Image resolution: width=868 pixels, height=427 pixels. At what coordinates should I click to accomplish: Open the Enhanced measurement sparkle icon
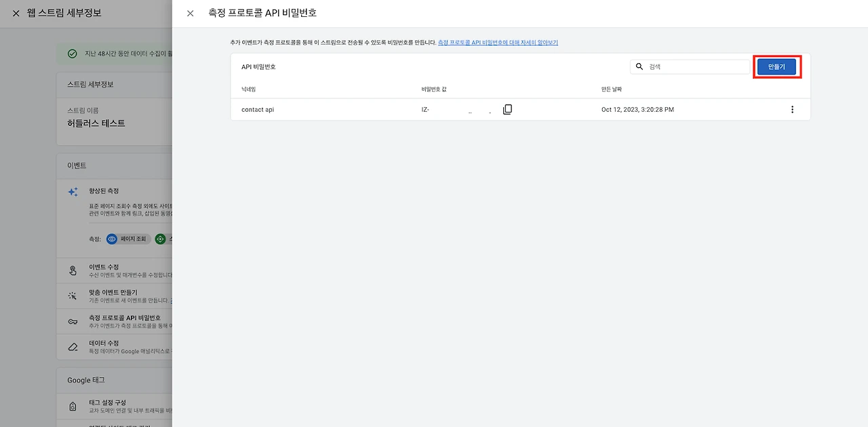(73, 192)
